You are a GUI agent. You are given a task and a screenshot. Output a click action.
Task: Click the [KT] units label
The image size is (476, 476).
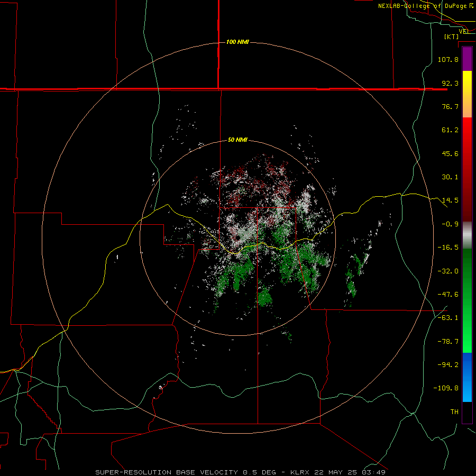(451, 36)
